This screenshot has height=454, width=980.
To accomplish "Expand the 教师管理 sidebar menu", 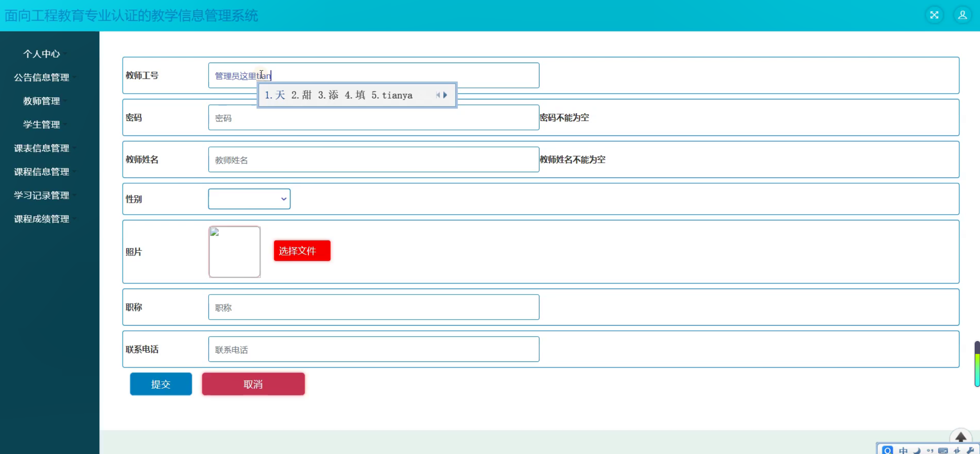I will click(x=41, y=101).
